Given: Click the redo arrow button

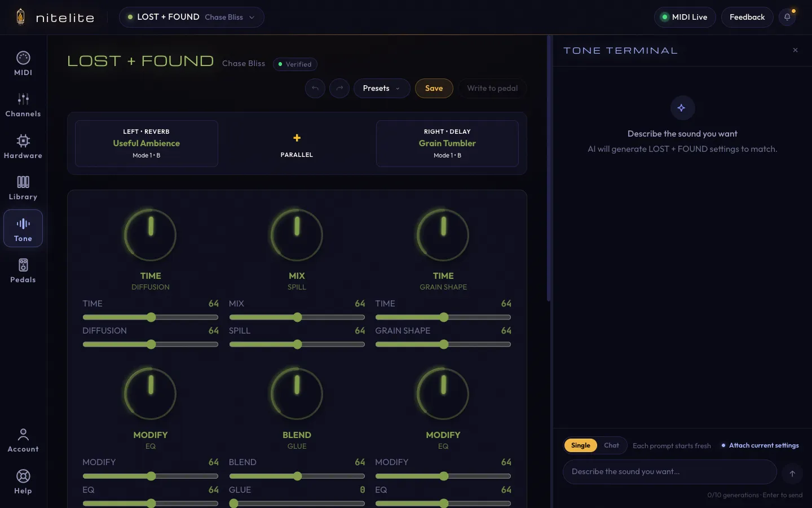Looking at the screenshot, I should 339,88.
